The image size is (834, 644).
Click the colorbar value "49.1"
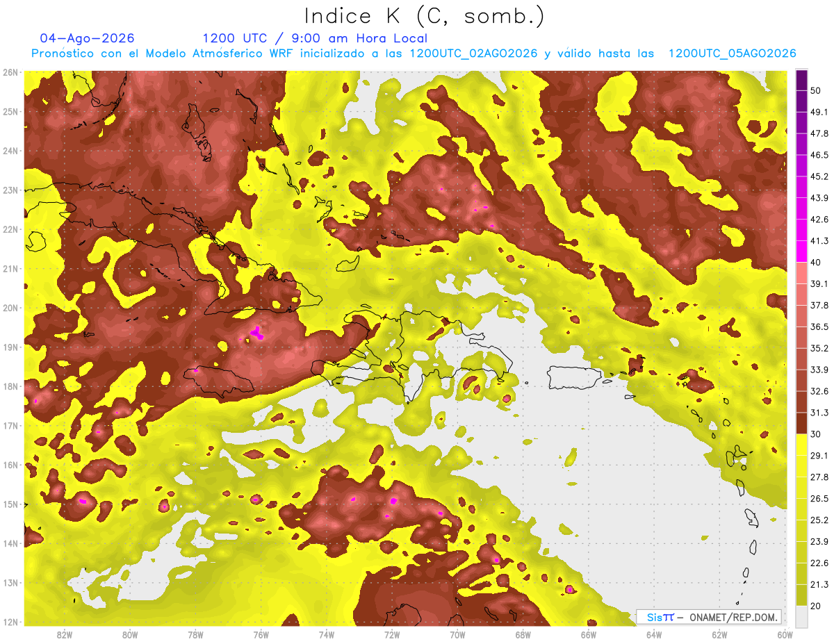pyautogui.click(x=819, y=111)
